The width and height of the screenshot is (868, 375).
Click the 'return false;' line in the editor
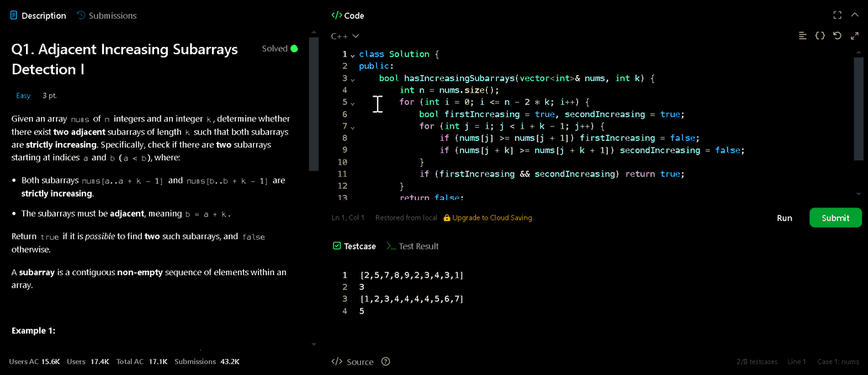tap(431, 197)
